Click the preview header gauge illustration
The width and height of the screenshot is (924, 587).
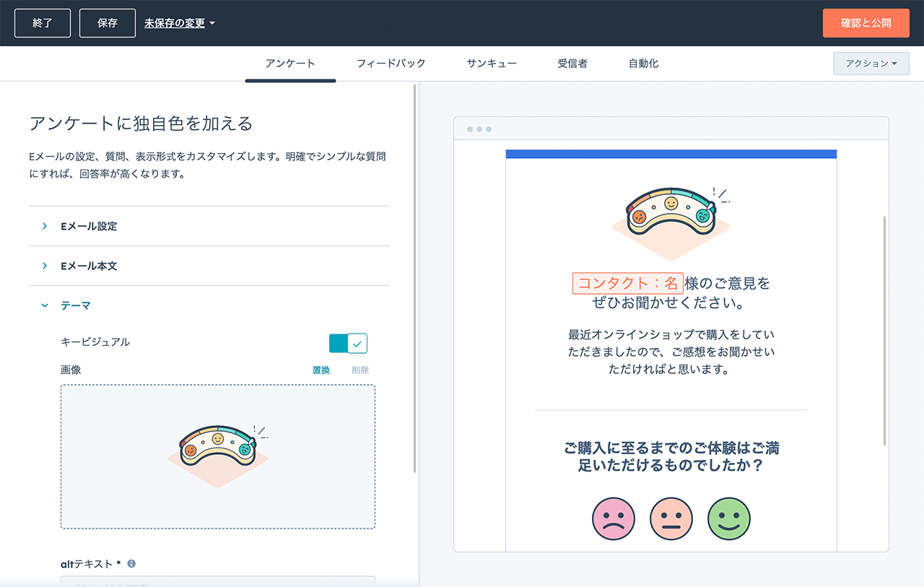(x=671, y=222)
